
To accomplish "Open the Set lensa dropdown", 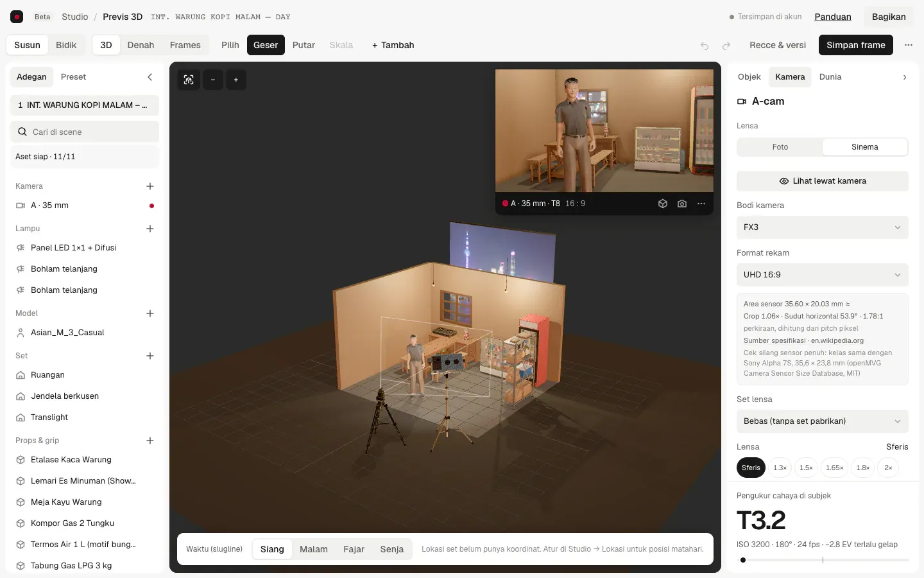I will click(823, 421).
